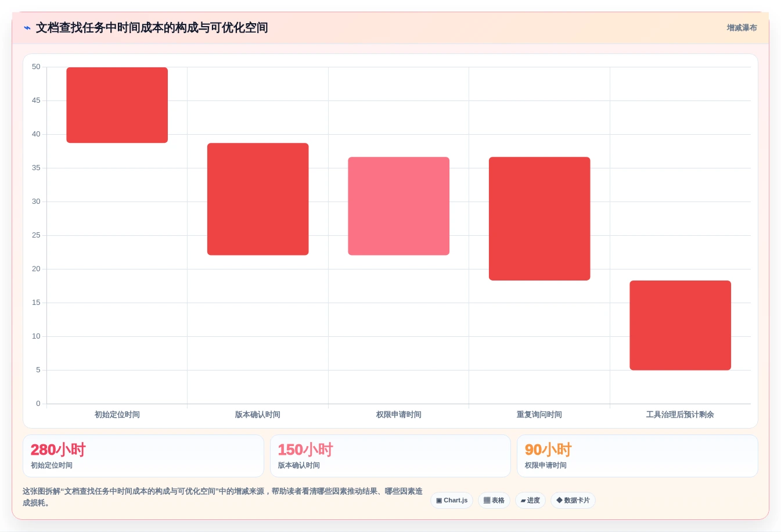Click the description paragraph starting 这张图拆解
Screen dimensions: 781x532
222,497
